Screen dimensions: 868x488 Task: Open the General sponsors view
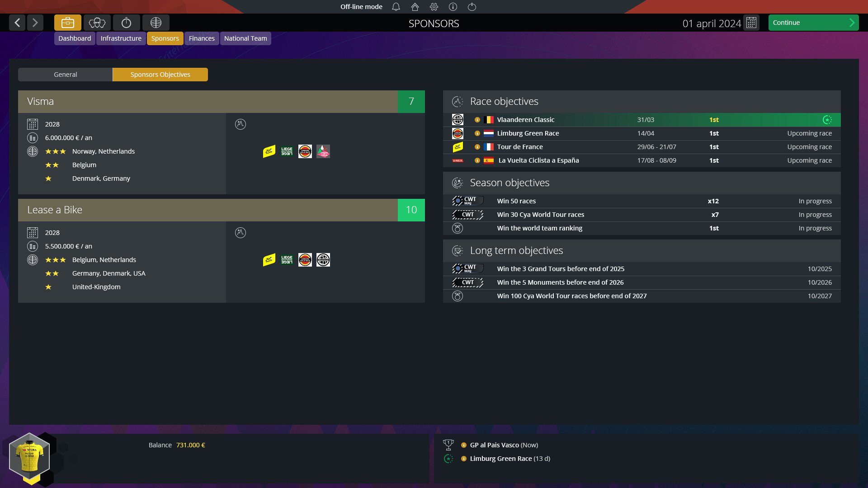pos(65,74)
